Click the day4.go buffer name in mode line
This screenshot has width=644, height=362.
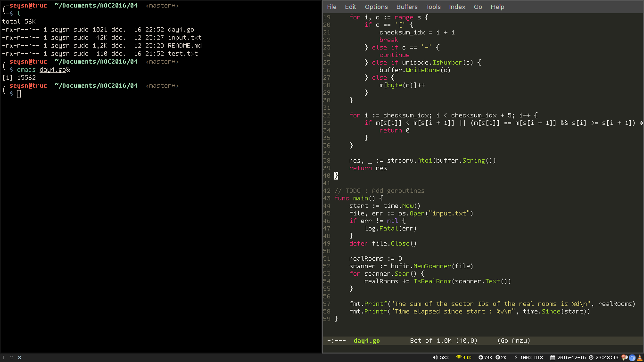point(367,341)
